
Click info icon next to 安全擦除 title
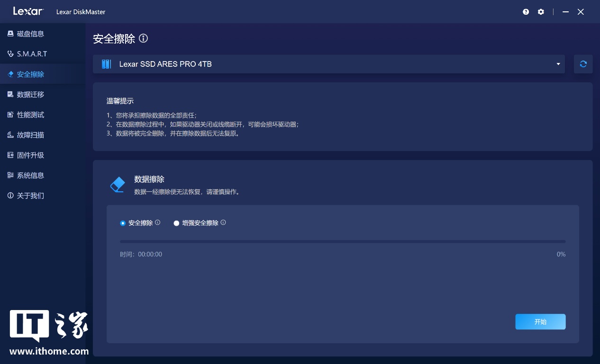coord(143,38)
